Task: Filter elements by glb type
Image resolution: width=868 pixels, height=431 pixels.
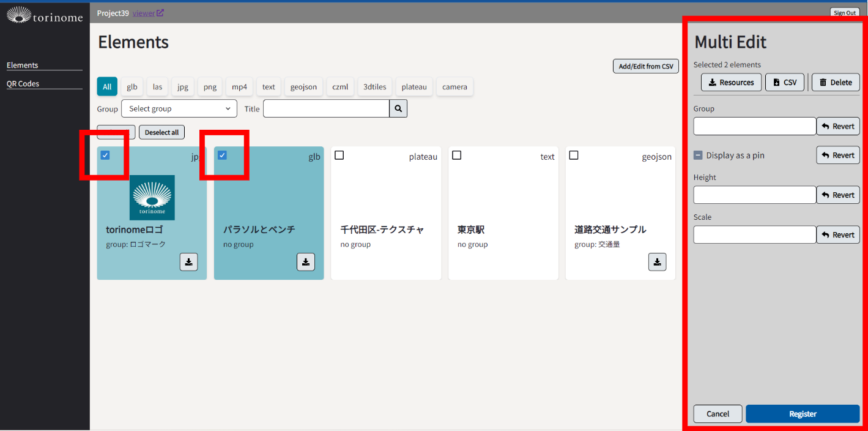Action: click(x=132, y=87)
